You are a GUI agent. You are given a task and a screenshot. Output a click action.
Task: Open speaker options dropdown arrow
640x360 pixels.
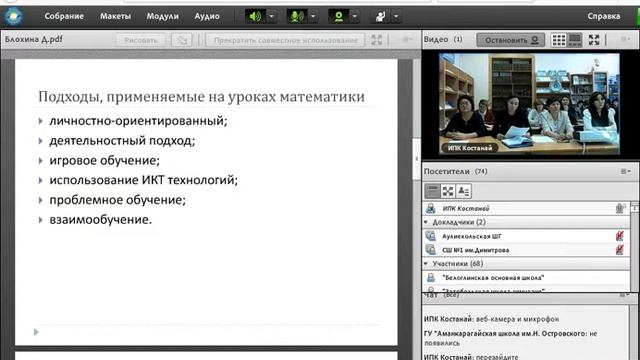272,16
